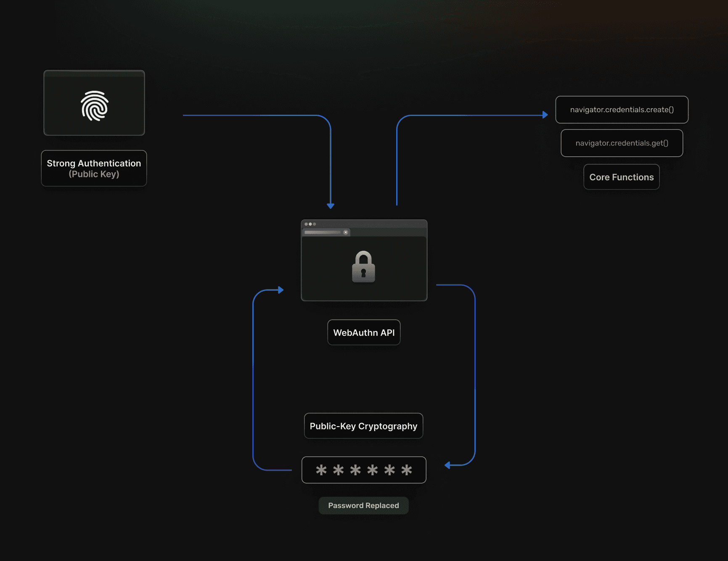Click the padlock icon in browser window
This screenshot has width=728, height=561.
pos(363,267)
